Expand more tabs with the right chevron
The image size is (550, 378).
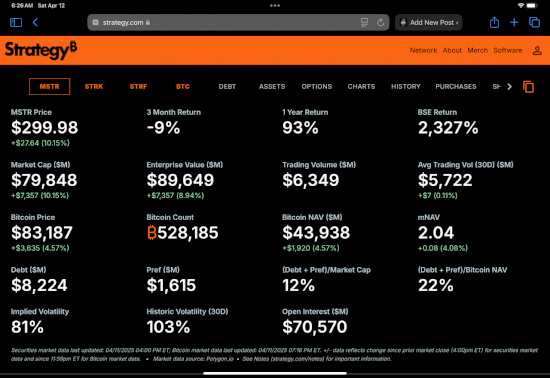click(510, 87)
